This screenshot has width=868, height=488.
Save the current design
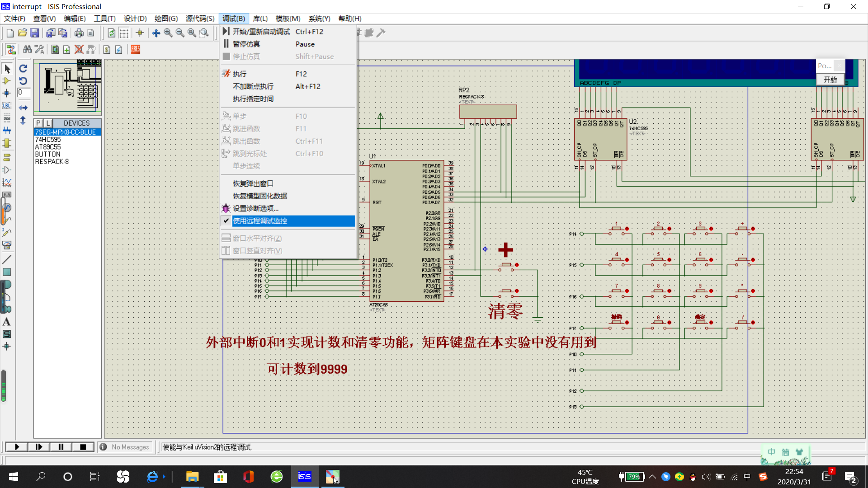(x=34, y=33)
